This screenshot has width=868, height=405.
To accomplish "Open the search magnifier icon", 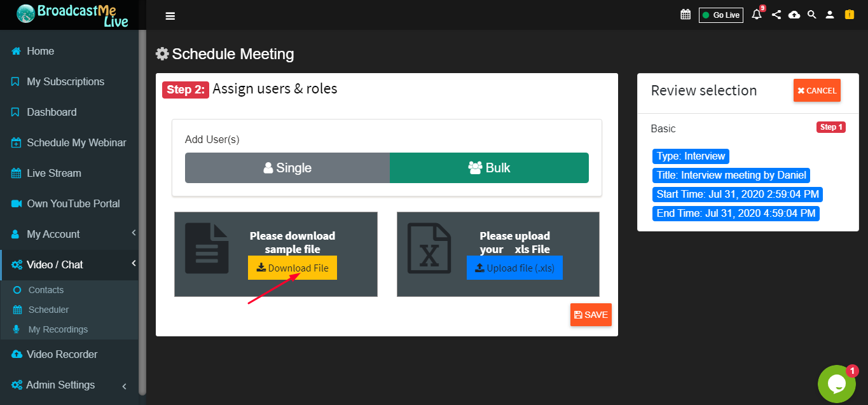I will (x=811, y=15).
